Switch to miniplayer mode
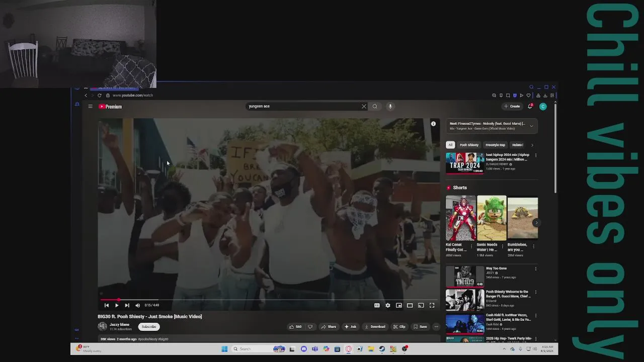Viewport: 644px width, 362px height. pos(399,305)
